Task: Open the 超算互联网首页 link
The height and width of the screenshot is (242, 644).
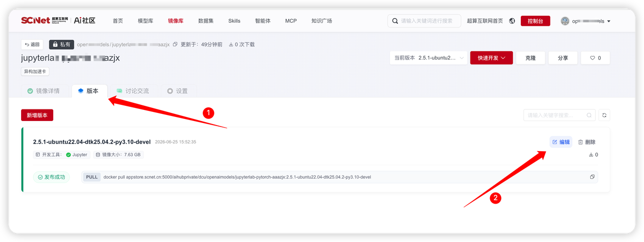Action: 485,21
